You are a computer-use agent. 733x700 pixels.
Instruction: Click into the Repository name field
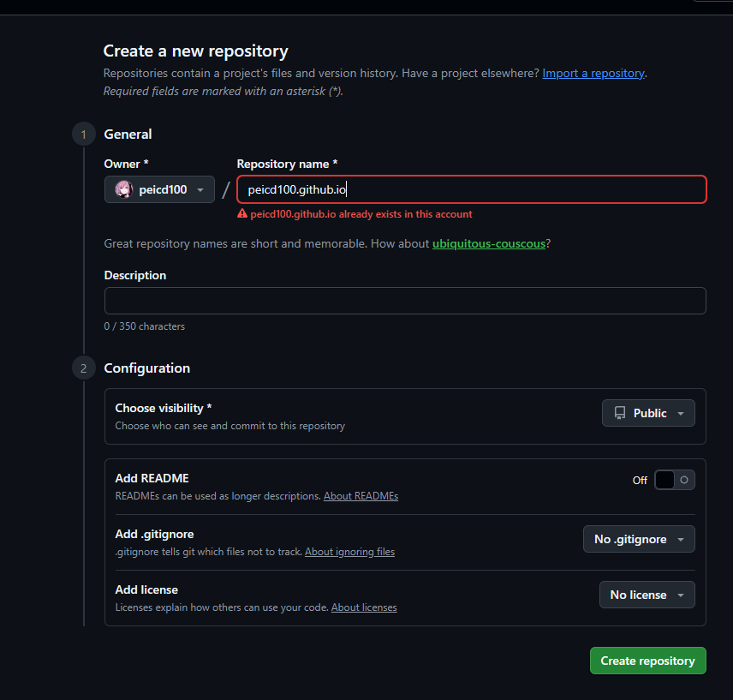click(472, 189)
